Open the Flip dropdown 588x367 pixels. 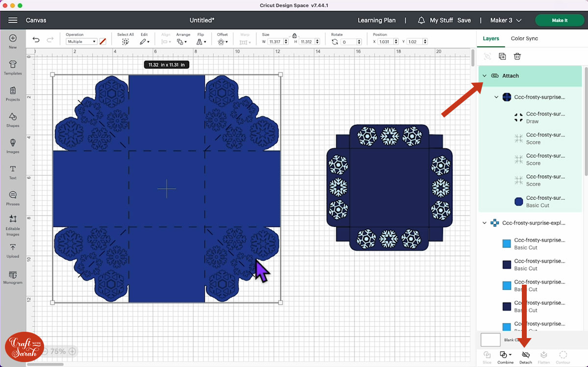[200, 42]
